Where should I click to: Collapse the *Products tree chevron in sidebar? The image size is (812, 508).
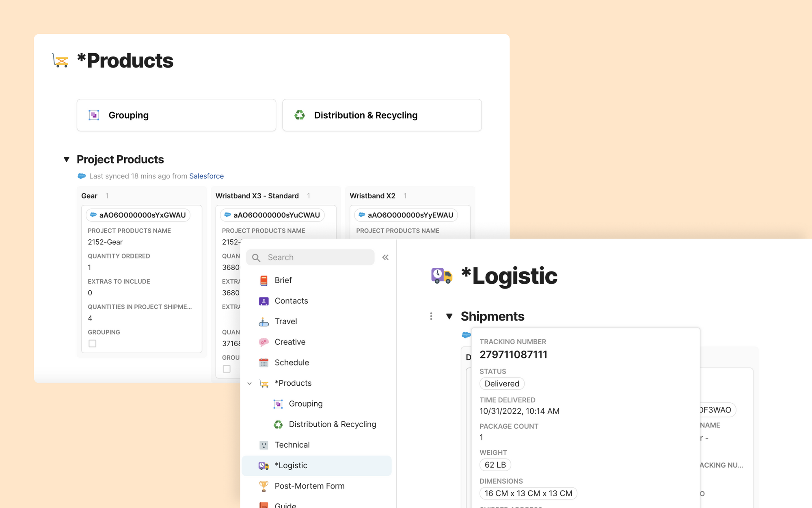tap(250, 383)
